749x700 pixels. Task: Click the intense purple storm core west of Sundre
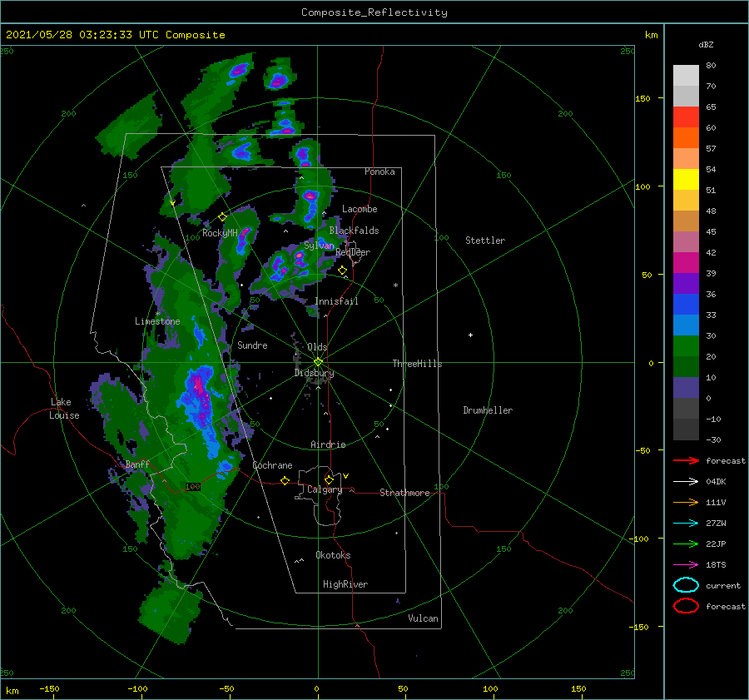(x=199, y=386)
